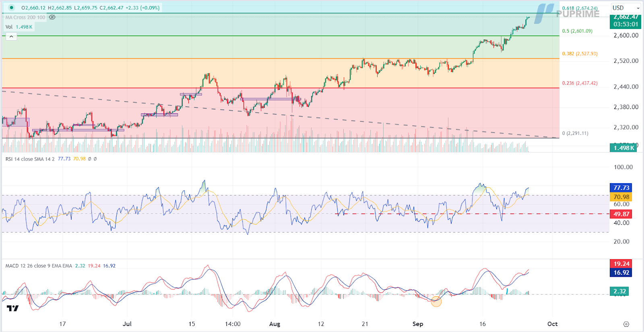This screenshot has width=644, height=332.
Task: Click the 2,520.00 price axis label
Action: coord(626,61)
